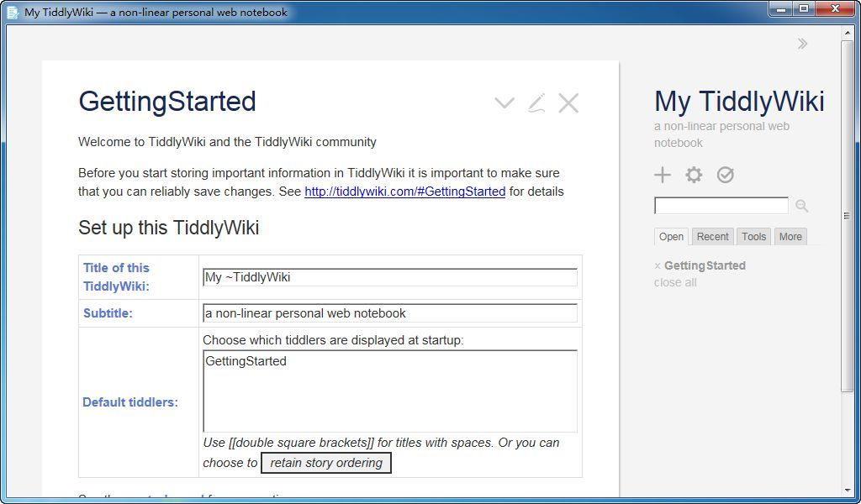Hide the sidebar with the double chevron icon

point(802,44)
